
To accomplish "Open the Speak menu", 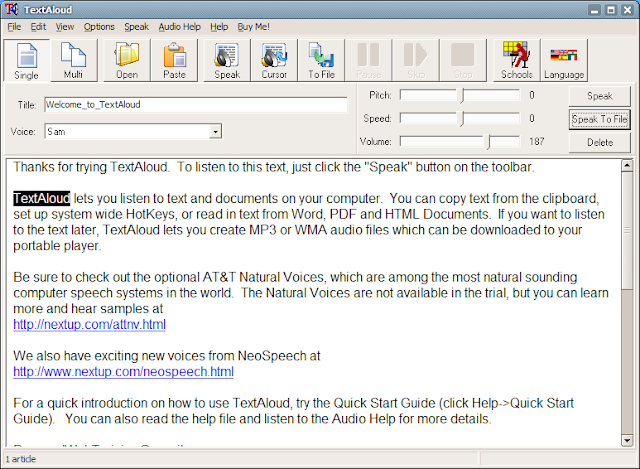I will click(x=137, y=27).
